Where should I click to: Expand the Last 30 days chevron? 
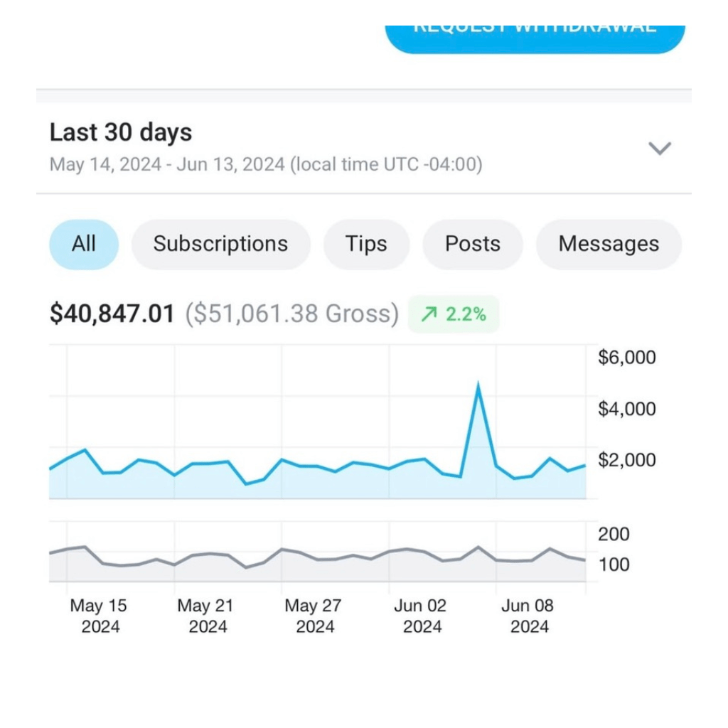point(659,149)
